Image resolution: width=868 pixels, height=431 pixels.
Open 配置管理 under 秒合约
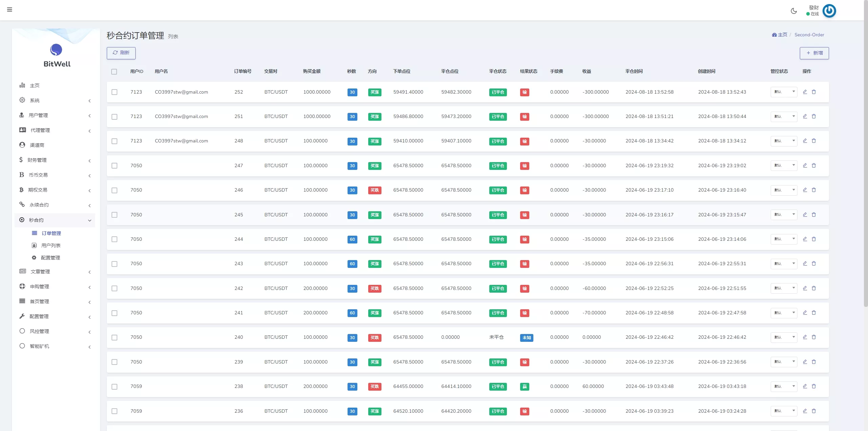[x=50, y=258]
